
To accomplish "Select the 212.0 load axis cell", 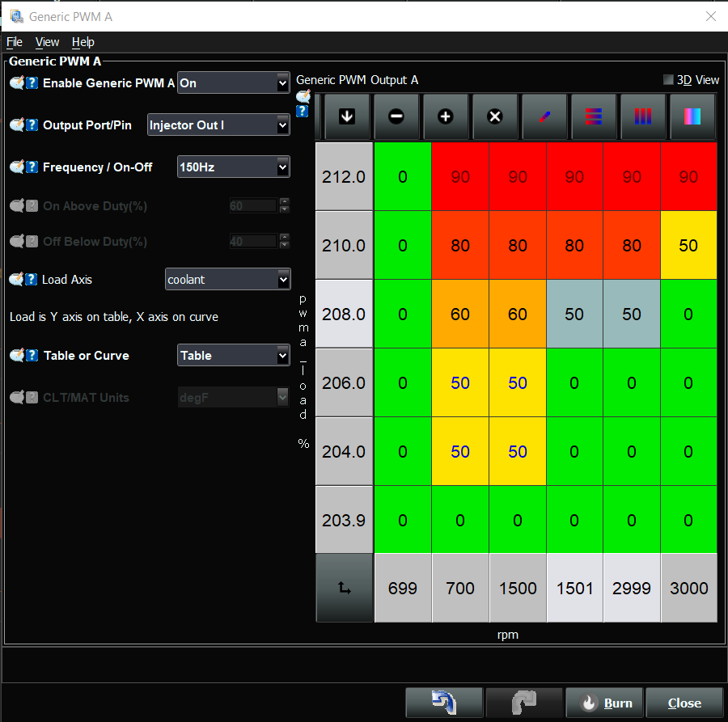I will point(344,176).
